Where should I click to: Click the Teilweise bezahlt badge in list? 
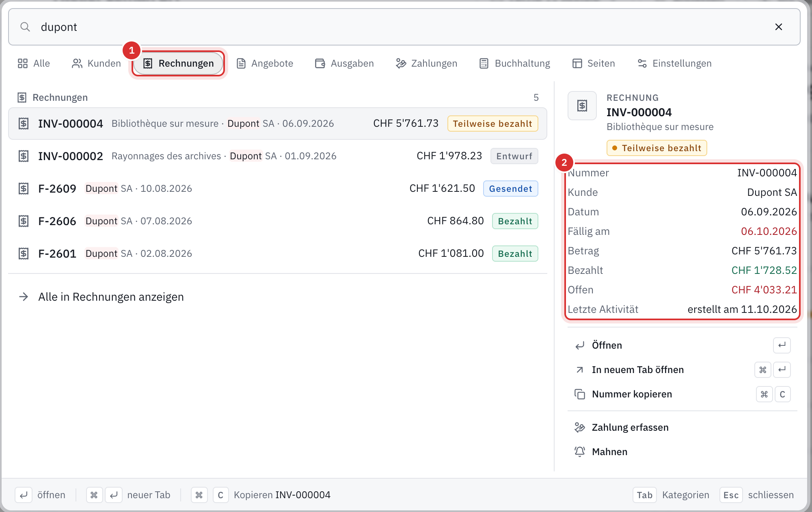click(492, 124)
